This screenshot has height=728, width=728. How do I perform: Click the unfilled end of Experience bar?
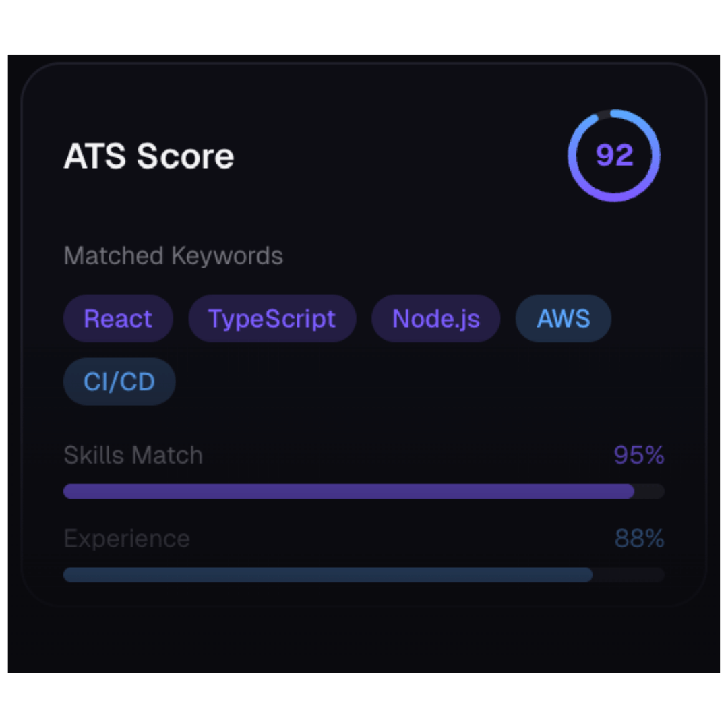click(628, 575)
